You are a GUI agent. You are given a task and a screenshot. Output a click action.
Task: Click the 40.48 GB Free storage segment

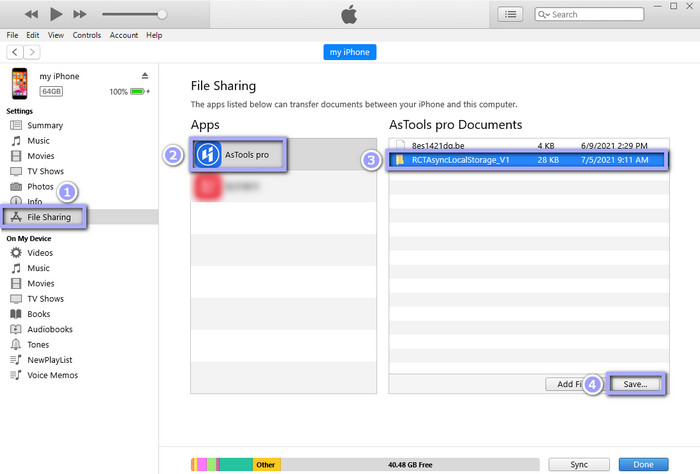[410, 465]
